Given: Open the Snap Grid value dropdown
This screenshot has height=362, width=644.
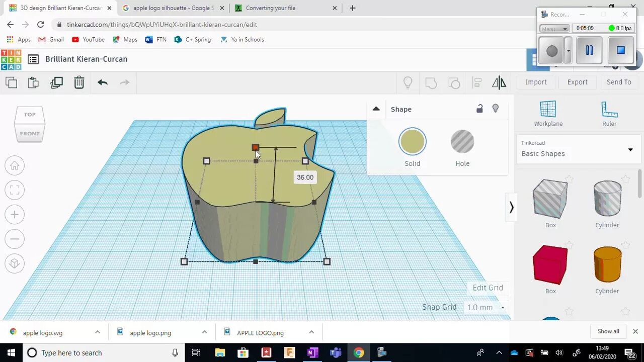Looking at the screenshot, I should [485, 307].
